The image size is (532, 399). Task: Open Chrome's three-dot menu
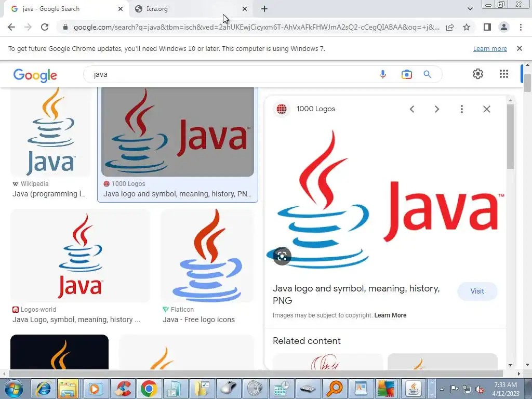[x=521, y=27]
